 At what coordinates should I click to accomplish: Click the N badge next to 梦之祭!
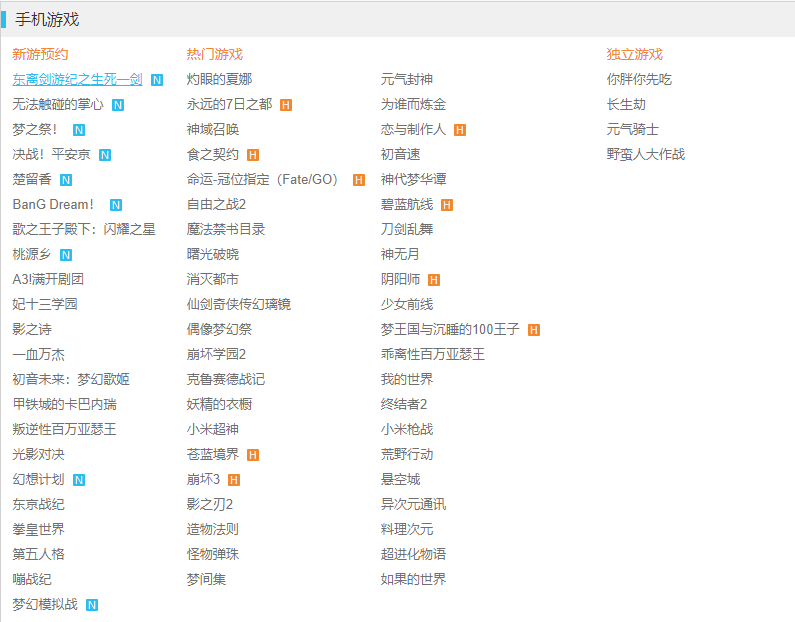pyautogui.click(x=79, y=130)
